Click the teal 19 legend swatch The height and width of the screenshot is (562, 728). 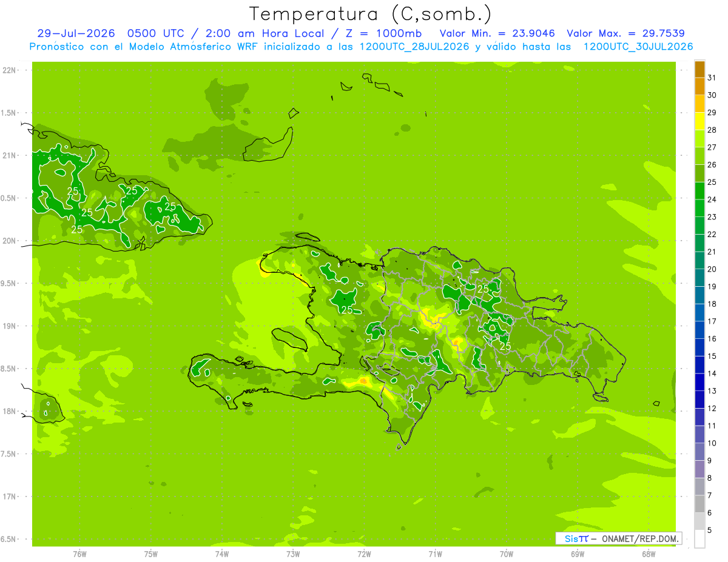(699, 278)
